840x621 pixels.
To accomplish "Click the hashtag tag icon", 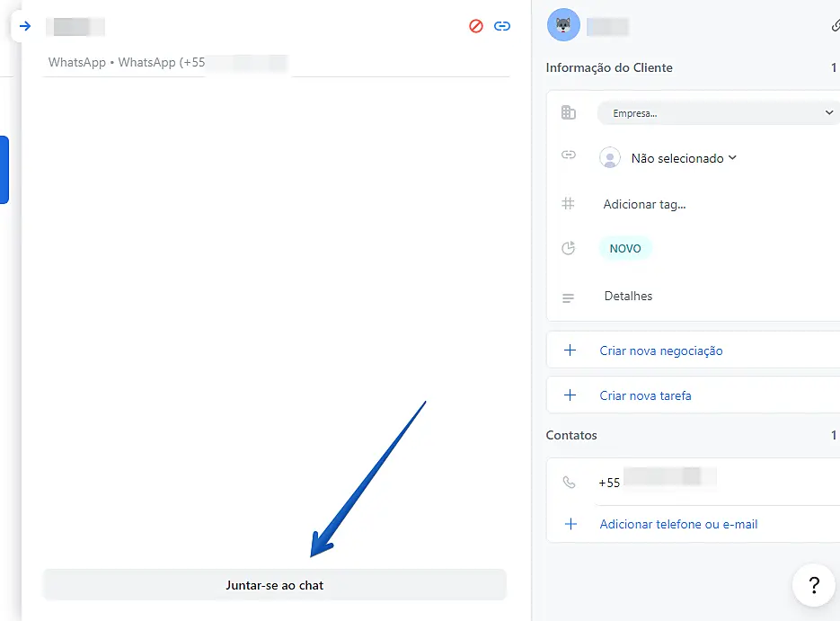I will (568, 204).
